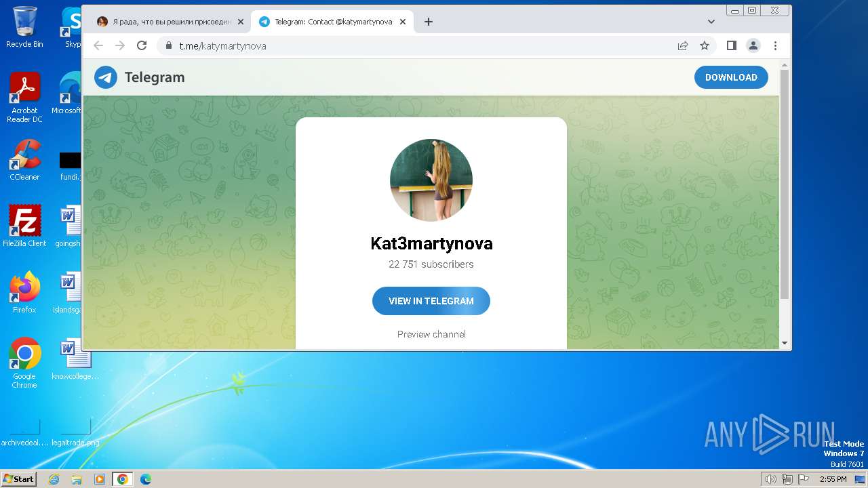868x488 pixels.
Task: Click the scrollbar down arrow
Action: pyautogui.click(x=785, y=344)
